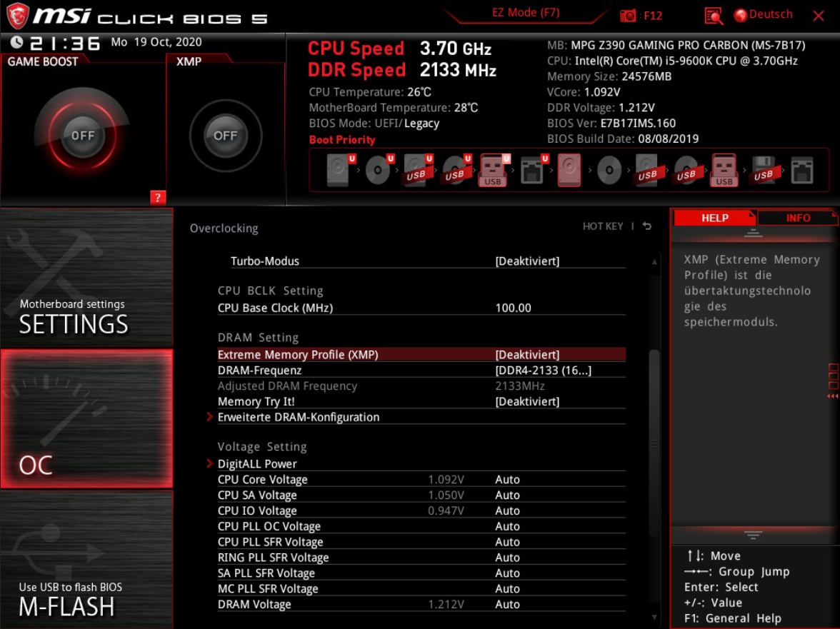Click the CPU Temperature 26°C reading

pyautogui.click(x=370, y=92)
